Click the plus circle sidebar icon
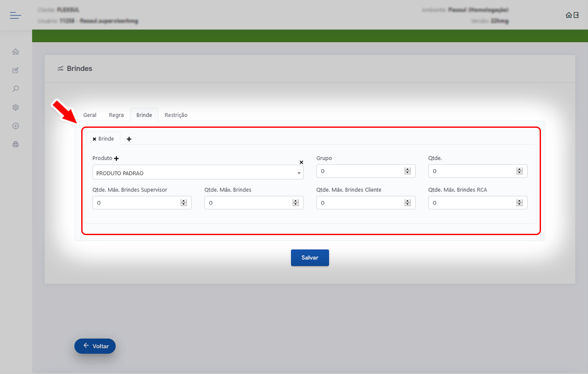The height and width of the screenshot is (374, 588). coord(16,126)
